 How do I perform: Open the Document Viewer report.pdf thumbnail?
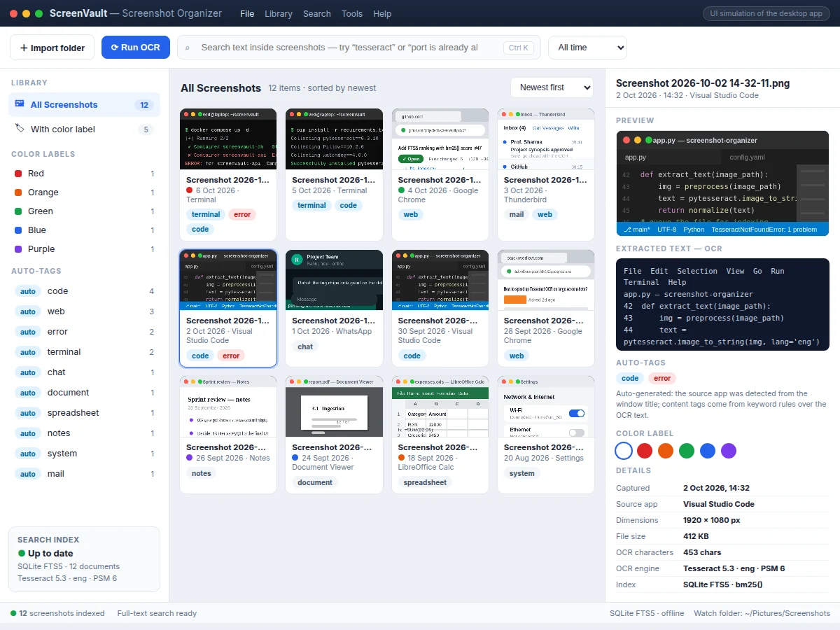(334, 407)
